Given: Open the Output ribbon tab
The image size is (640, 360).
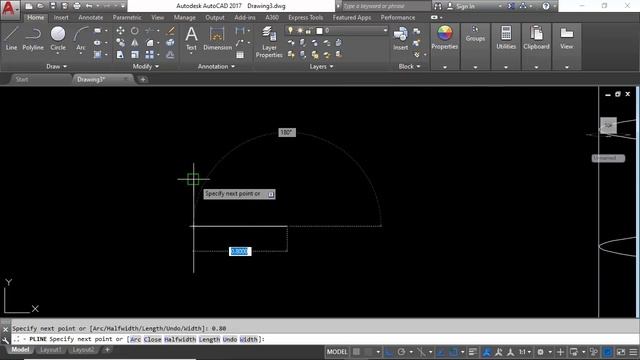Looking at the screenshot, I should point(215,18).
